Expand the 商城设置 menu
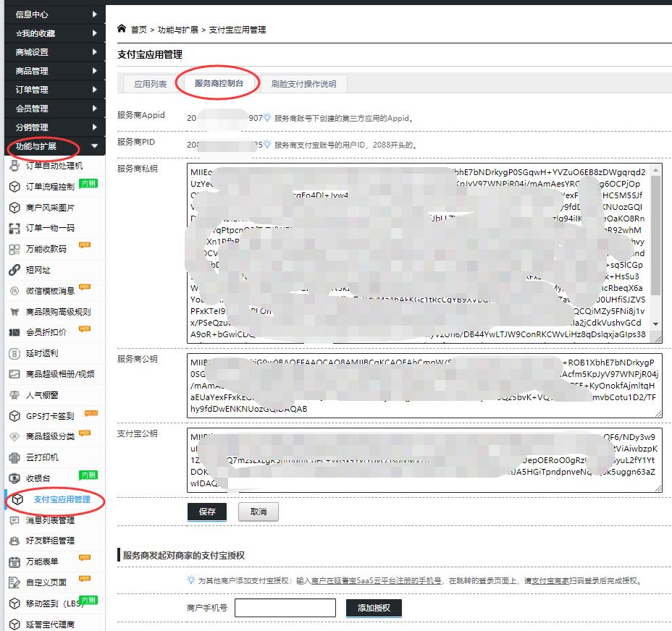 (x=55, y=52)
